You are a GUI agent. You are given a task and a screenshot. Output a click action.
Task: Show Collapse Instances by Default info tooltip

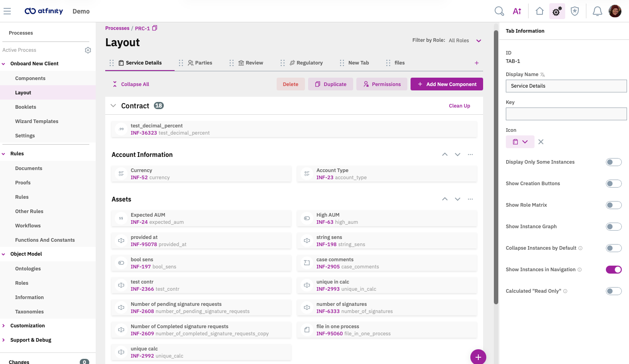click(x=580, y=248)
